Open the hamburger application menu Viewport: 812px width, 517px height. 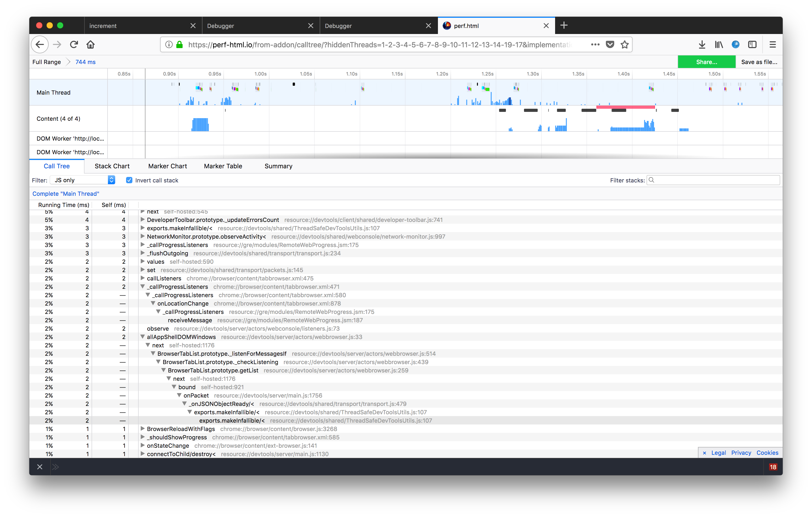pos(772,44)
